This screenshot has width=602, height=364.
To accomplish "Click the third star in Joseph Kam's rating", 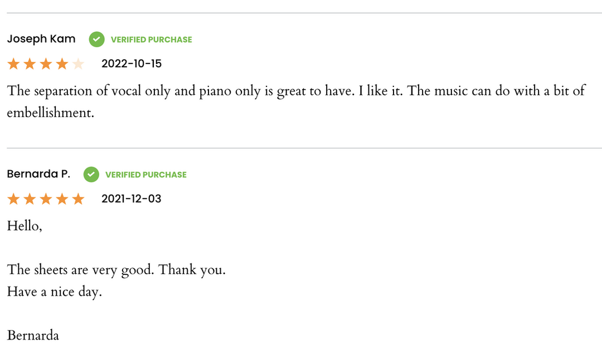I will click(x=46, y=64).
